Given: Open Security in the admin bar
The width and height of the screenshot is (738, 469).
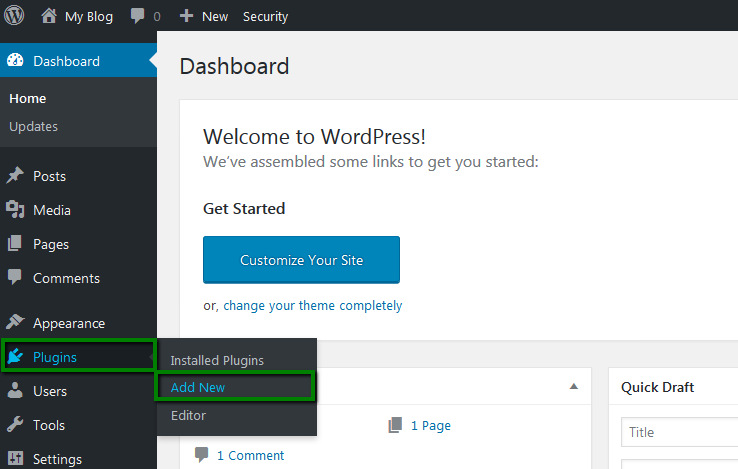Looking at the screenshot, I should coord(265,16).
